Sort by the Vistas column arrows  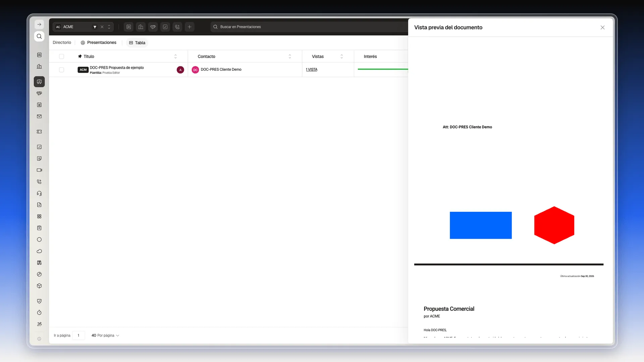click(342, 56)
